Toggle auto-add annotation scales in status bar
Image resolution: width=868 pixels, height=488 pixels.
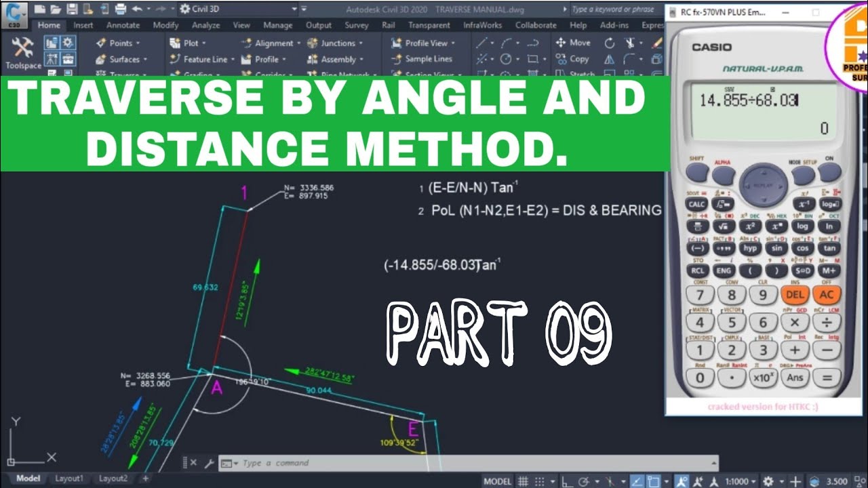[698, 481]
